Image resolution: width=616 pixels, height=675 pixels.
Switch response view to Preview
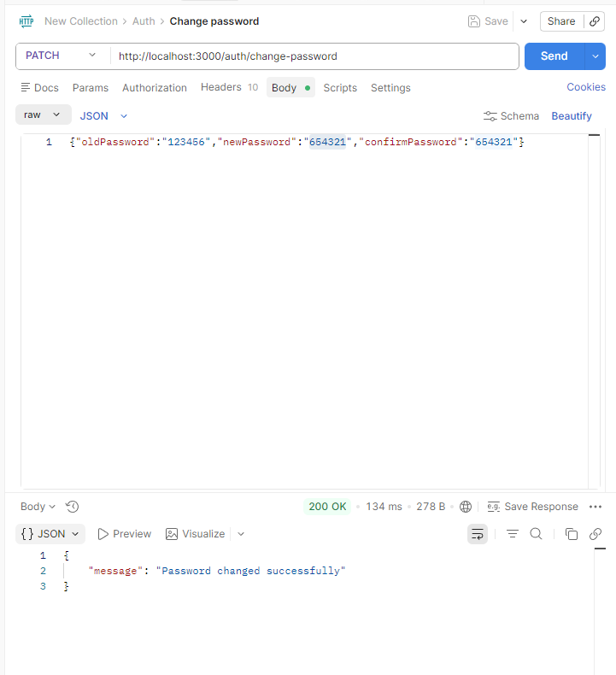(124, 534)
